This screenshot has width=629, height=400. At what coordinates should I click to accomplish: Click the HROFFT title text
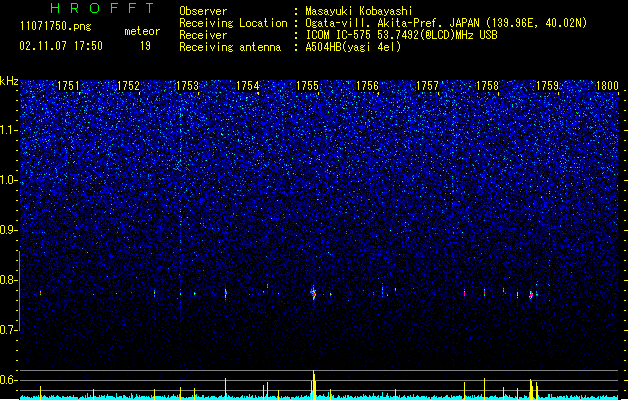(103, 8)
